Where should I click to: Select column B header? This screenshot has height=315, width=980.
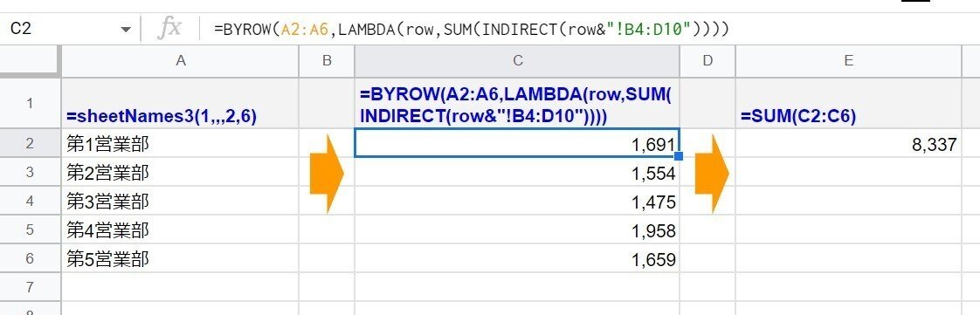327,60
